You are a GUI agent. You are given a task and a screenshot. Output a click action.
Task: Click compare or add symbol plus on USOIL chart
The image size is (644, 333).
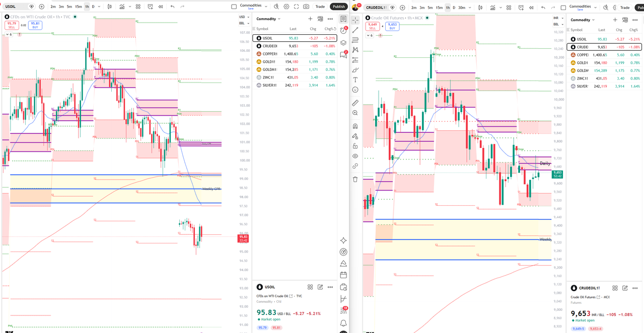coord(41,7)
